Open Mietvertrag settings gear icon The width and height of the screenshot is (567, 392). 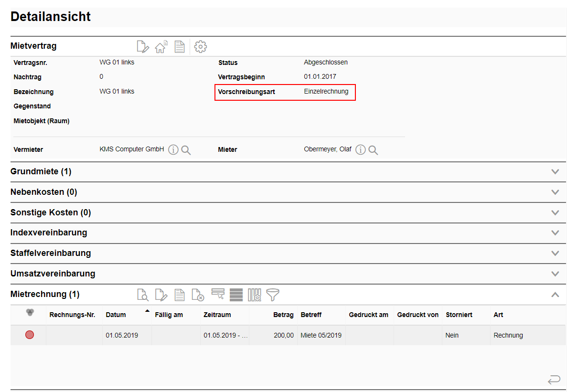201,47
